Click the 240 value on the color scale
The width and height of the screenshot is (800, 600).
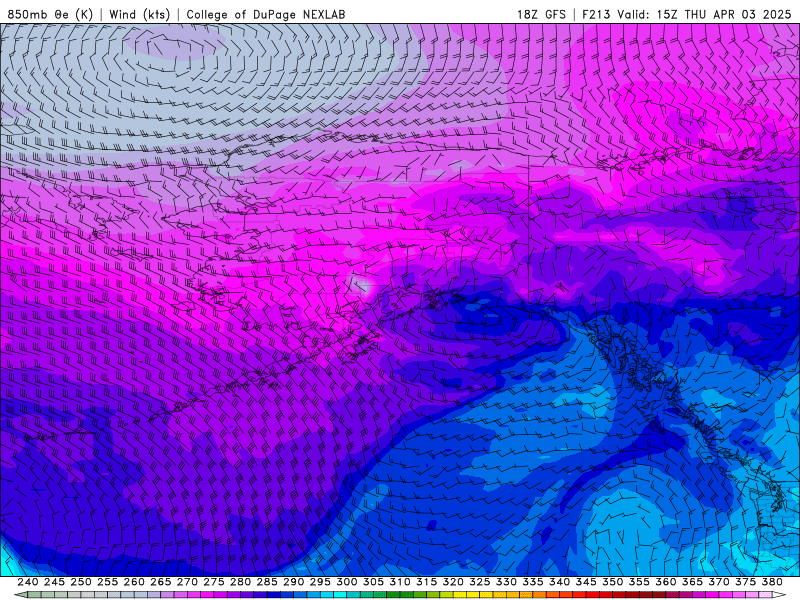click(28, 582)
